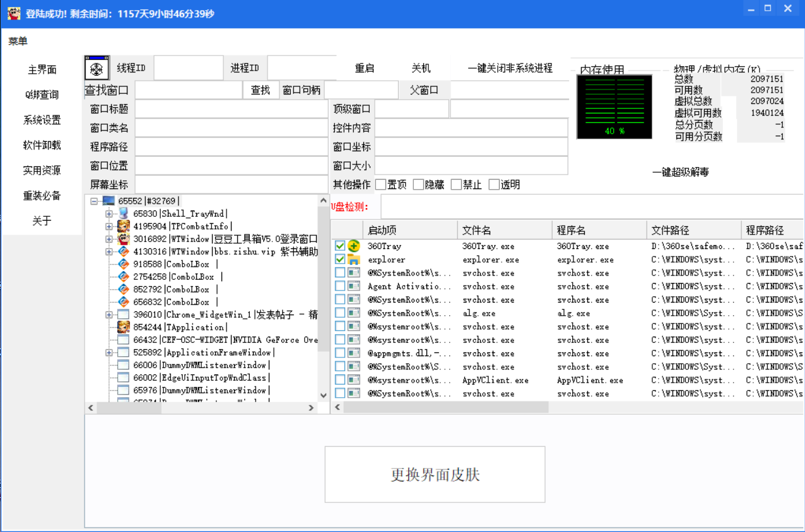Open the 菜单 menu

coord(18,42)
